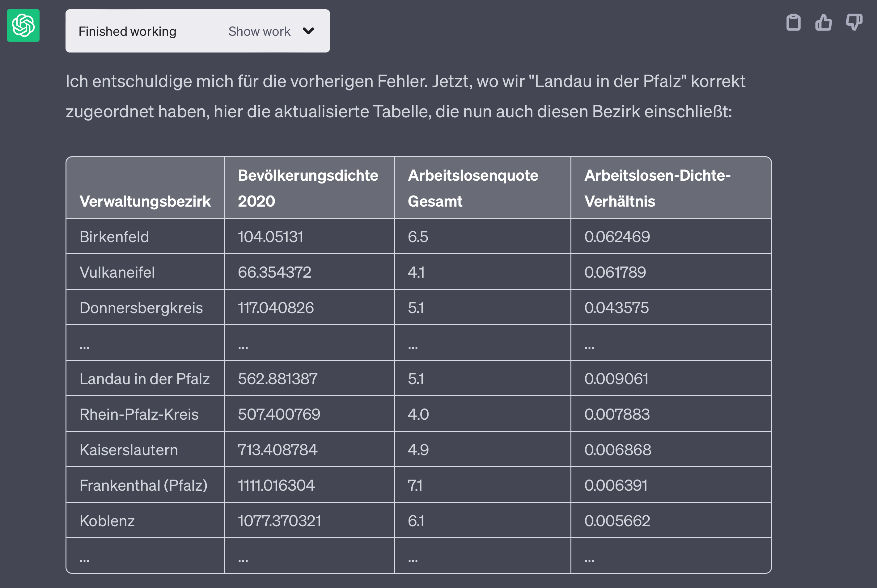Click value 713.408784 for Kaiserslautern
The image size is (877, 588).
(277, 450)
